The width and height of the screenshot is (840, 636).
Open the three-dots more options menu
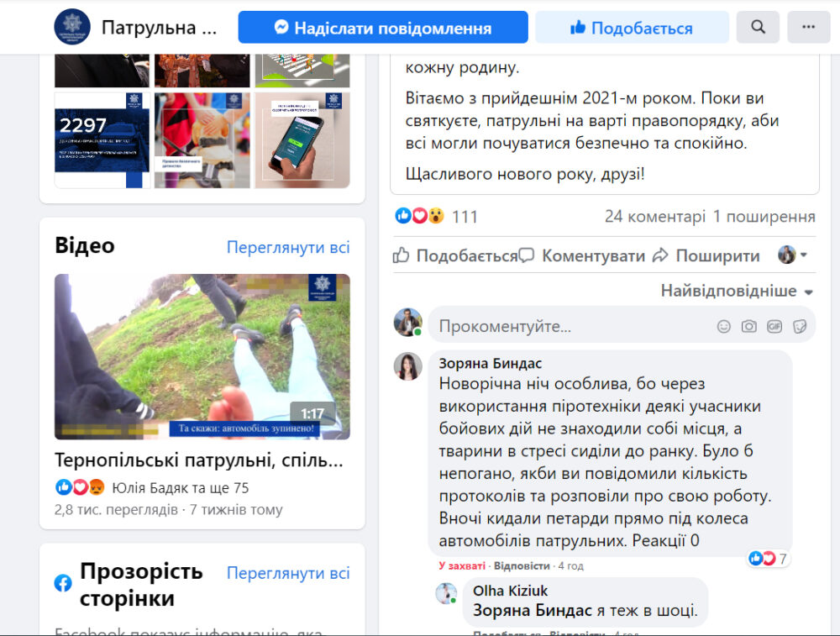(808, 27)
